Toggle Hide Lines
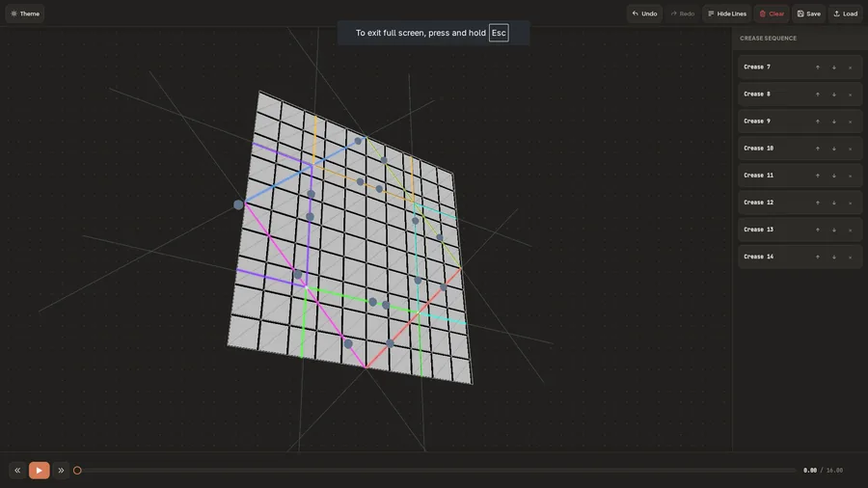Viewport: 868px width, 488px height. tap(727, 14)
